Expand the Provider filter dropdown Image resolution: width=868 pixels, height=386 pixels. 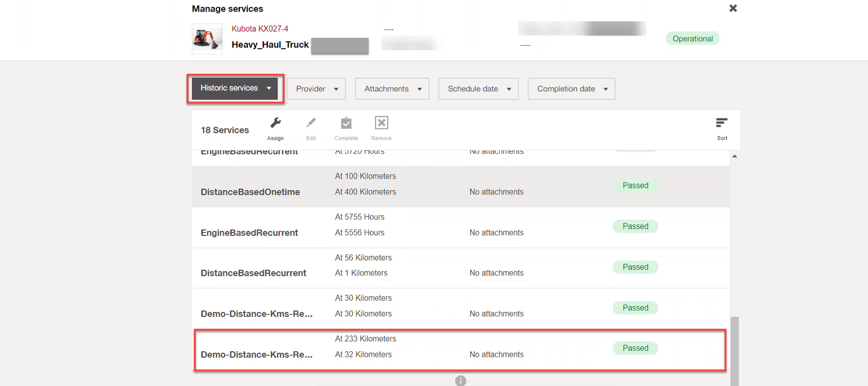(316, 89)
